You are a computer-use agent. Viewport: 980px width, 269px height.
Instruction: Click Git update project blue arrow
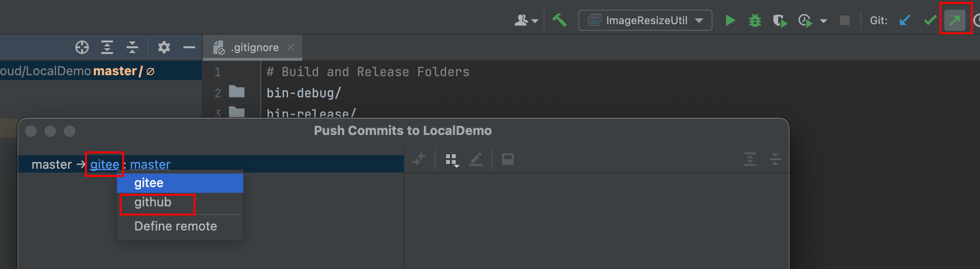905,21
